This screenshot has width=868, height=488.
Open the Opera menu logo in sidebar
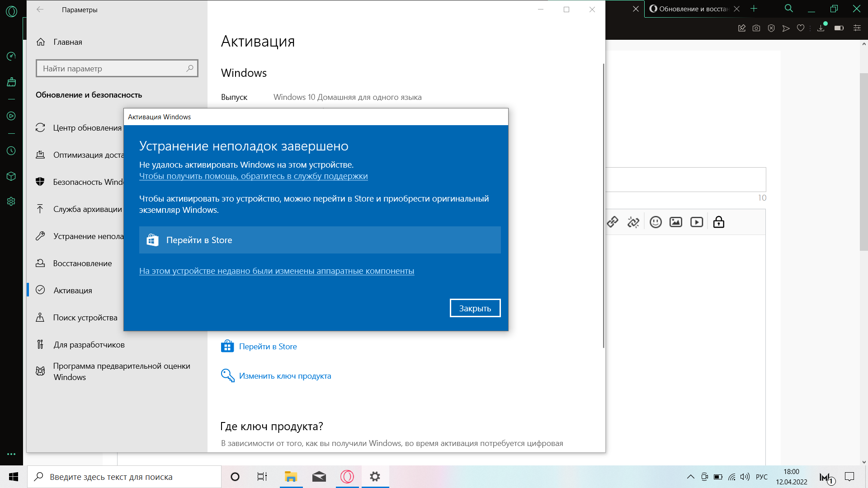(11, 11)
